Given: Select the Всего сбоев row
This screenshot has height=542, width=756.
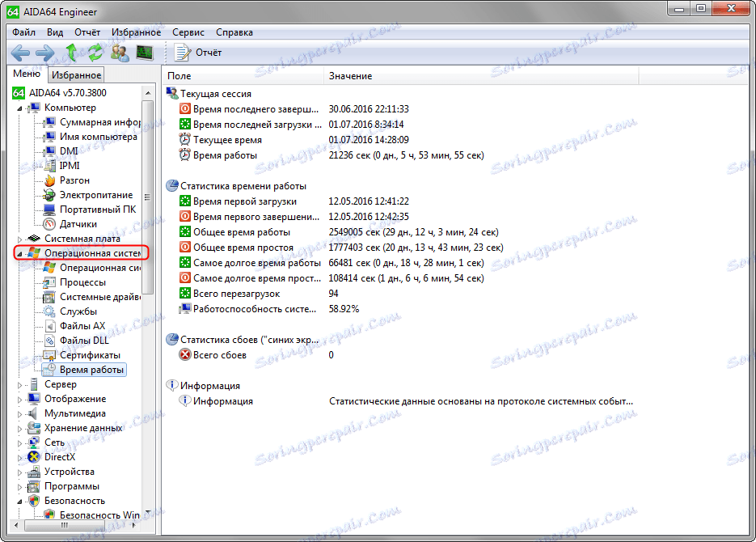Looking at the screenshot, I should 256,355.
